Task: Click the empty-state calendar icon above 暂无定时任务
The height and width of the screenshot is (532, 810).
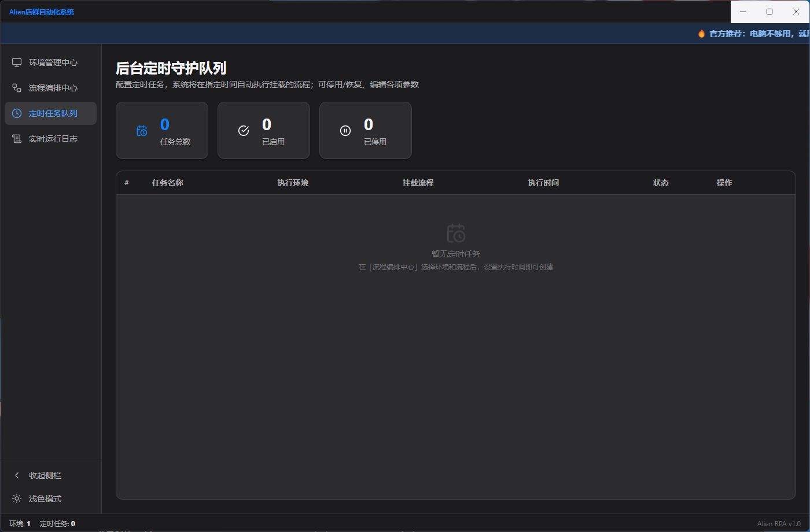Action: [456, 233]
